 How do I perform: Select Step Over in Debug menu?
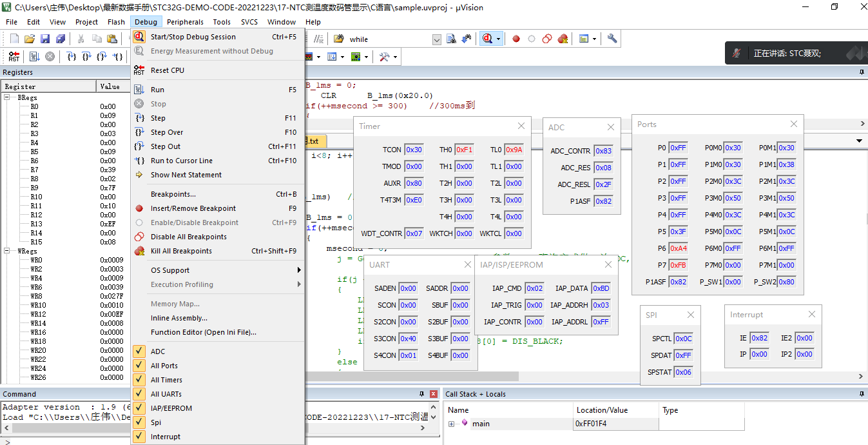point(218,132)
